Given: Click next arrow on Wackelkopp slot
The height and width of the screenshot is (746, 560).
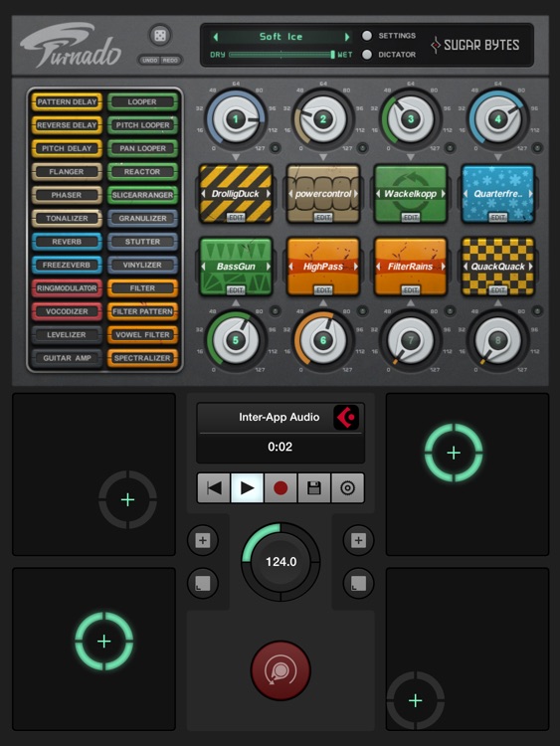Looking at the screenshot, I should (443, 194).
